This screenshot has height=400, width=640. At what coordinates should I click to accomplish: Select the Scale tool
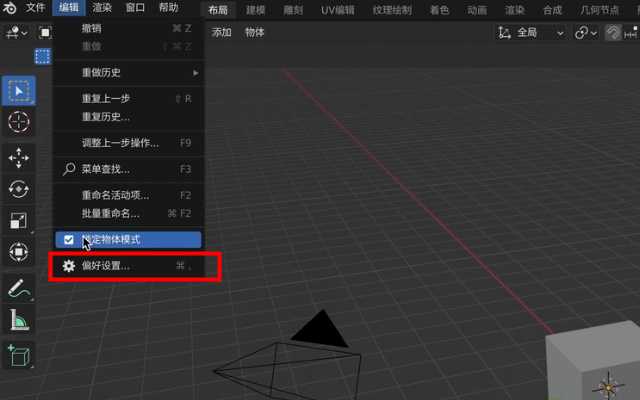click(x=19, y=221)
